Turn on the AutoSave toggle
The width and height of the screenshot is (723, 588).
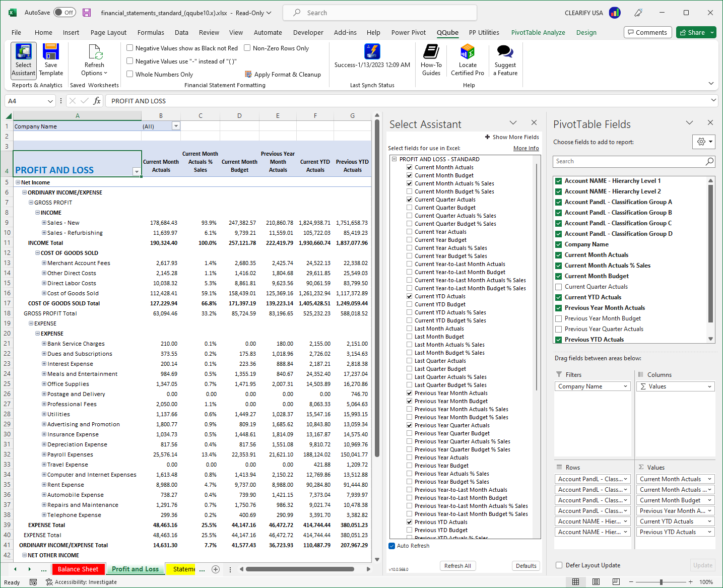(64, 12)
